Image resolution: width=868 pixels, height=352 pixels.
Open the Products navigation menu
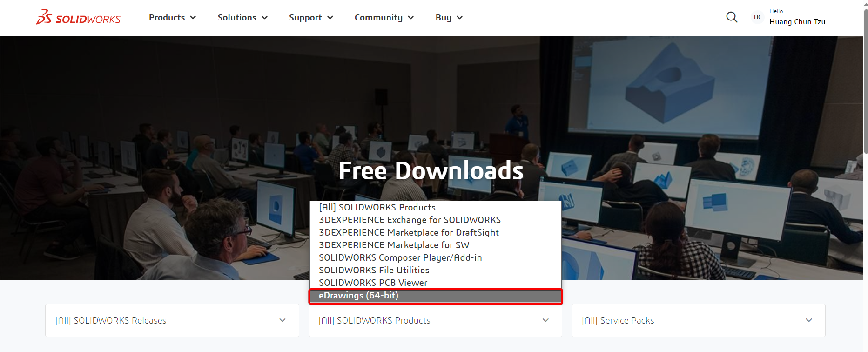172,17
